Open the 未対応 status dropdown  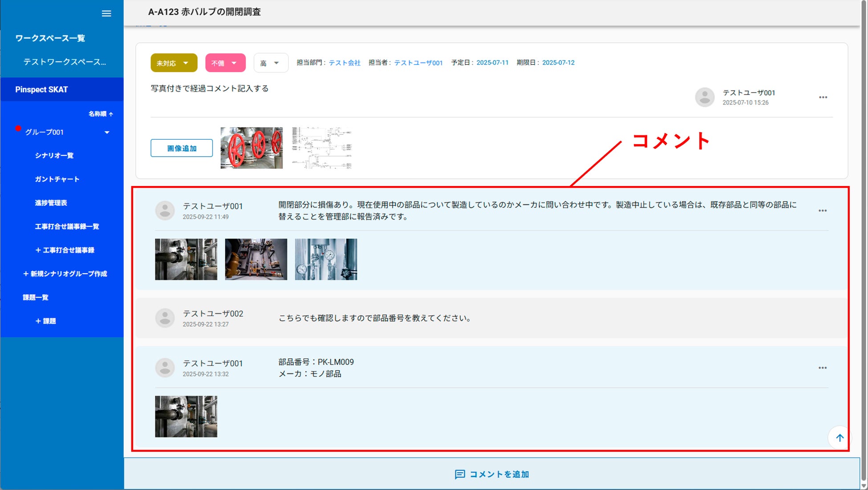[174, 63]
